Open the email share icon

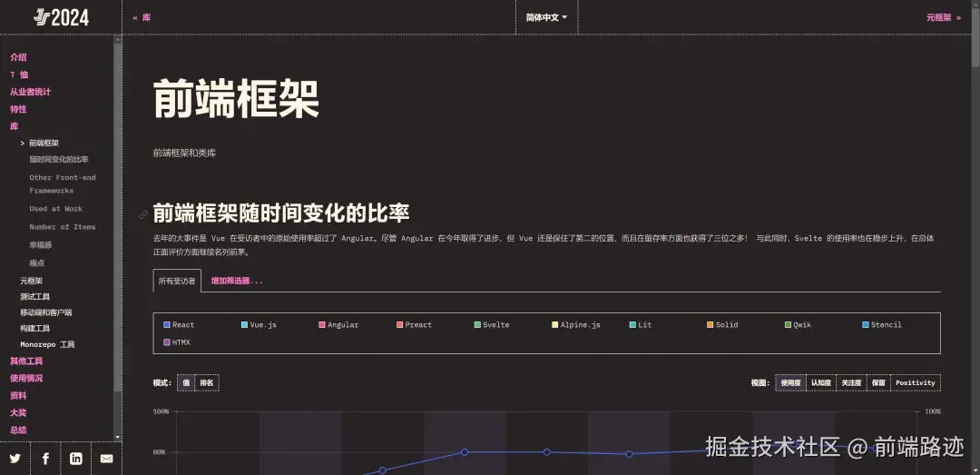pos(106,459)
